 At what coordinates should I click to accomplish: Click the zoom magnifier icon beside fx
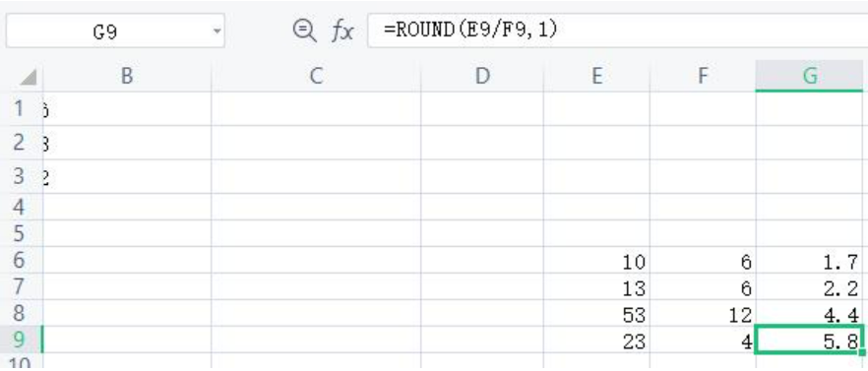pyautogui.click(x=304, y=31)
